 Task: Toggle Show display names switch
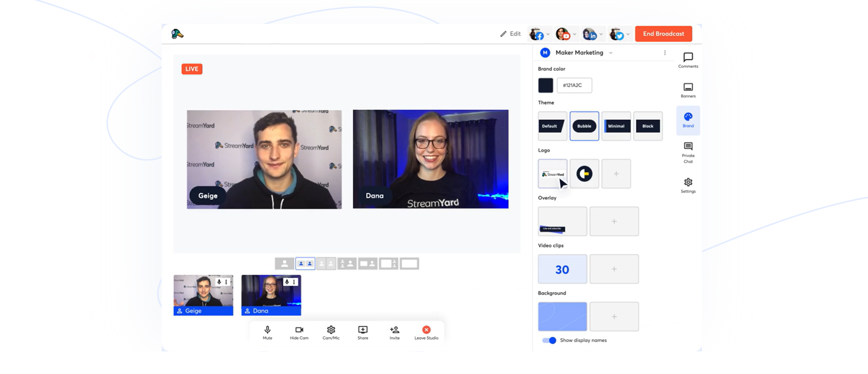pos(549,340)
